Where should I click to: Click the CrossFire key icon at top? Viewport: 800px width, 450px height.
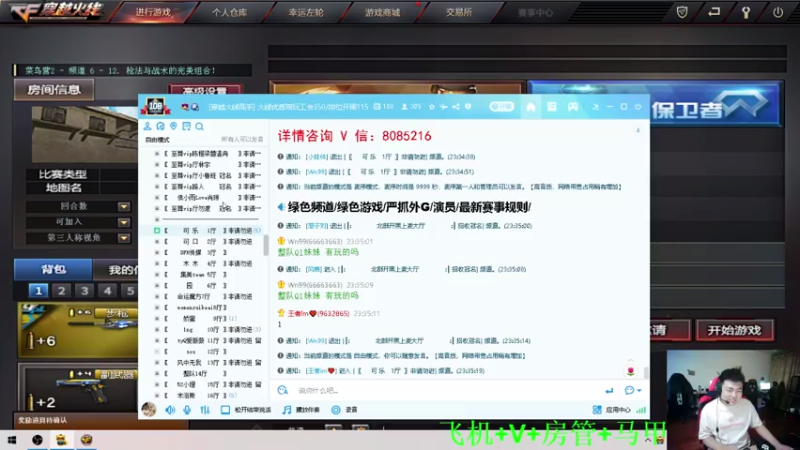(x=746, y=12)
